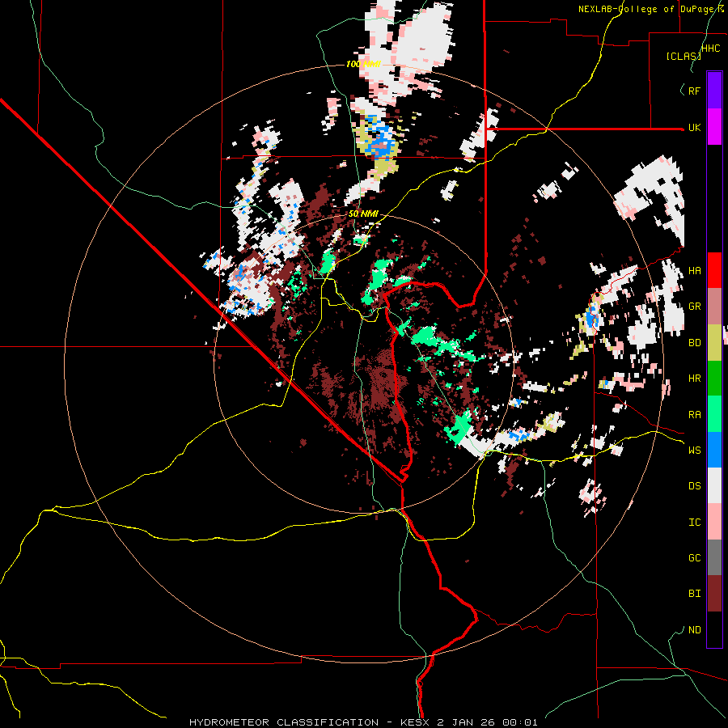Image resolution: width=728 pixels, height=728 pixels.
Task: Click the BI legend label
Action: (694, 594)
